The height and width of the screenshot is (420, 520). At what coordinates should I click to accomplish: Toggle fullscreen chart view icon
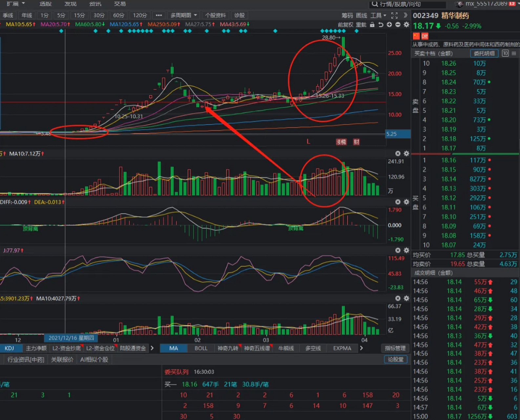(x=395, y=15)
